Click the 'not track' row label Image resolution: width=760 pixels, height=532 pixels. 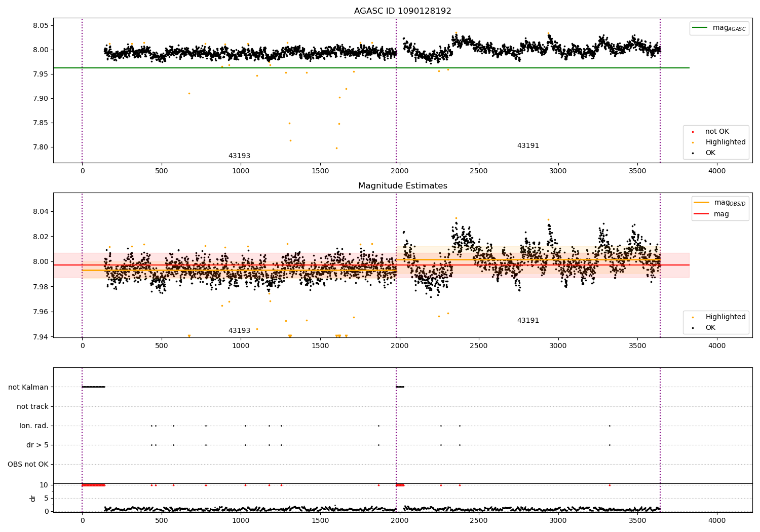tap(32, 406)
